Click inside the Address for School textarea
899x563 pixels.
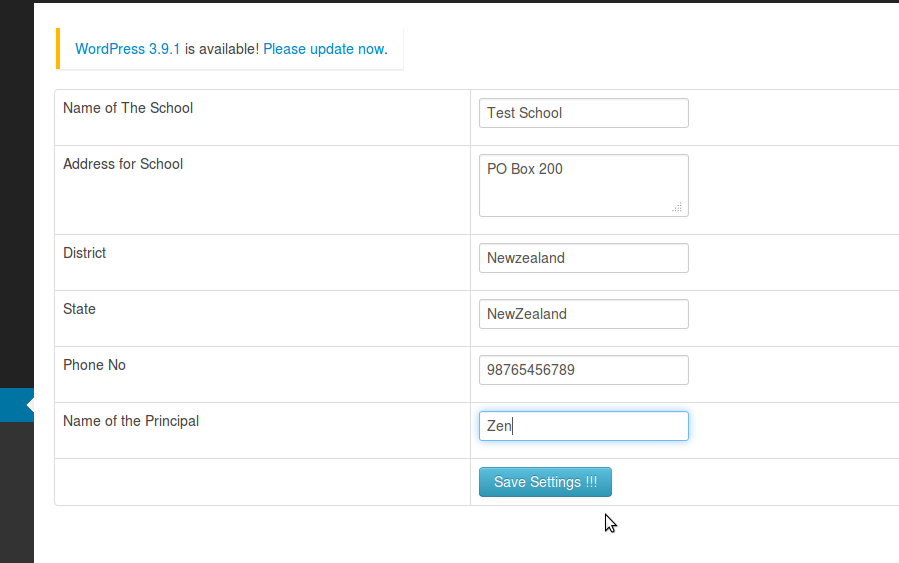point(583,184)
